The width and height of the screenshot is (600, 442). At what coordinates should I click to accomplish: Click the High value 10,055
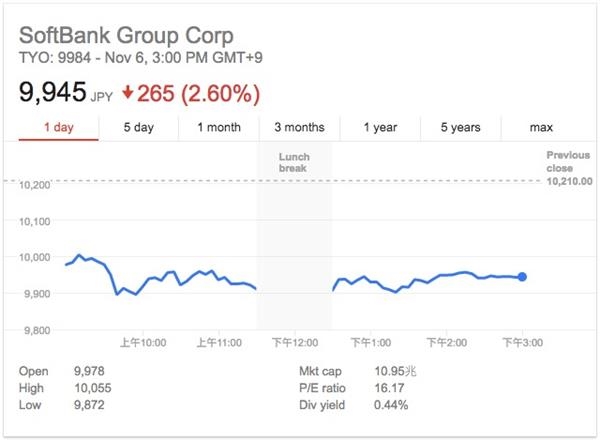coord(90,388)
